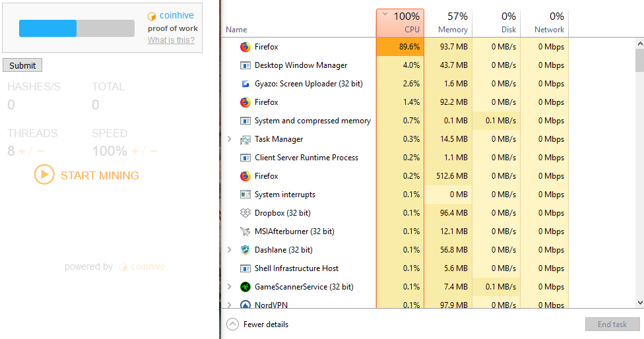The width and height of the screenshot is (644, 339).
Task: Expand the GameScannerService process group
Action: pyautogui.click(x=229, y=287)
